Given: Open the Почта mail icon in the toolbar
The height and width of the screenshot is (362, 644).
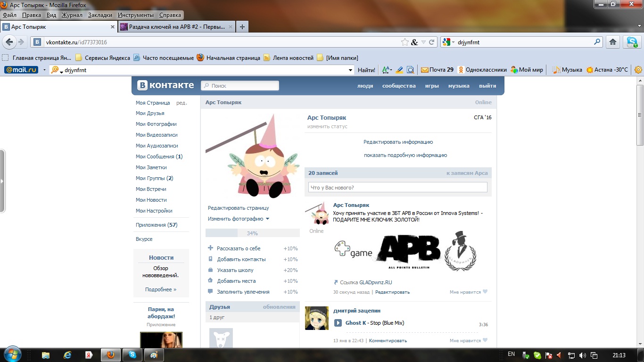Looking at the screenshot, I should (425, 70).
